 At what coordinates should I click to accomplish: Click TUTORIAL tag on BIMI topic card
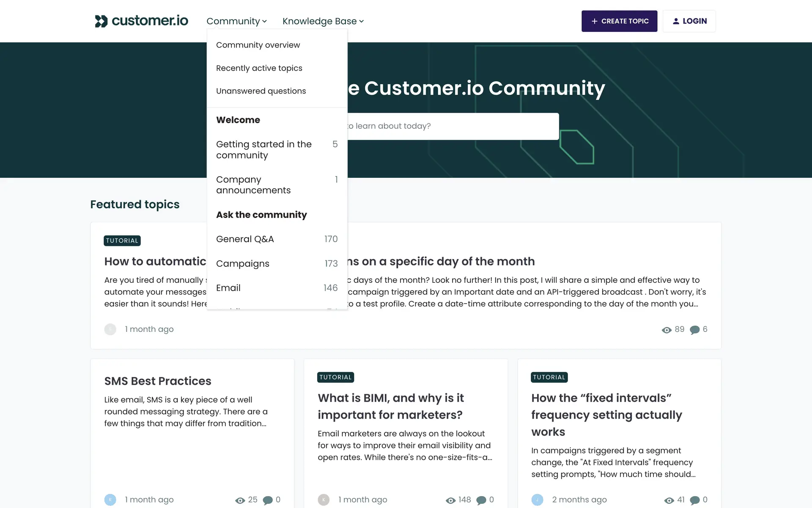click(x=335, y=377)
